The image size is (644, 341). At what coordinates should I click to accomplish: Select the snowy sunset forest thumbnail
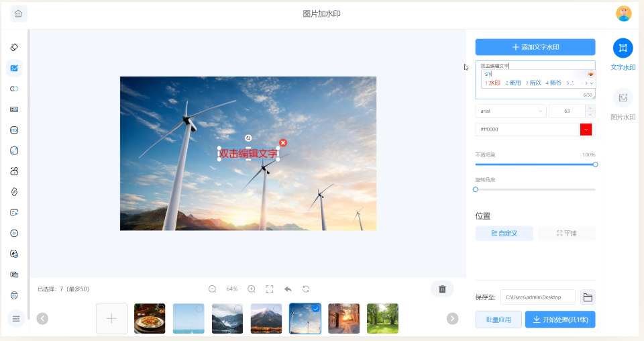tap(343, 318)
